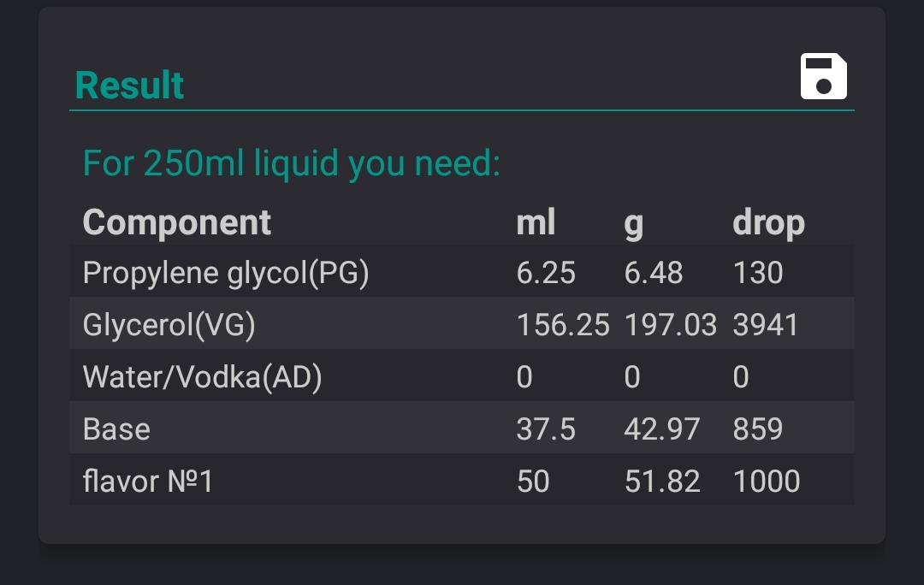Click the drop column header
The height and width of the screenshot is (585, 924).
[768, 224]
